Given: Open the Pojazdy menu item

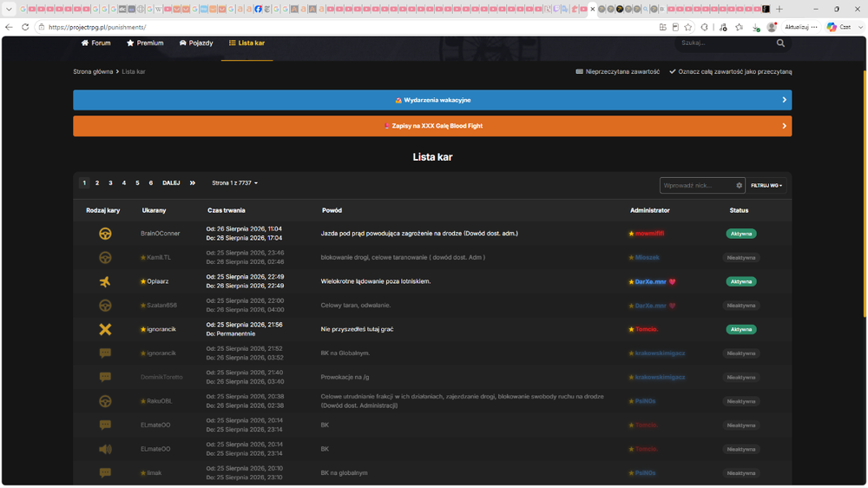Looking at the screenshot, I should point(196,43).
